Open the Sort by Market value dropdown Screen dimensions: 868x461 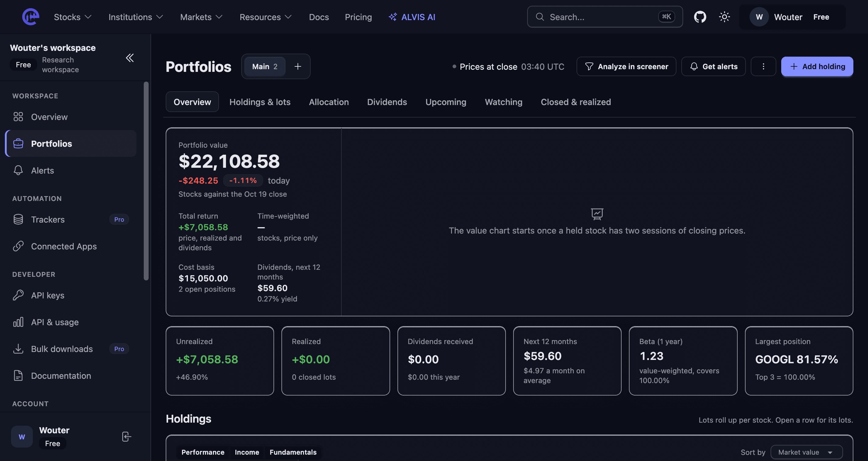coord(806,452)
